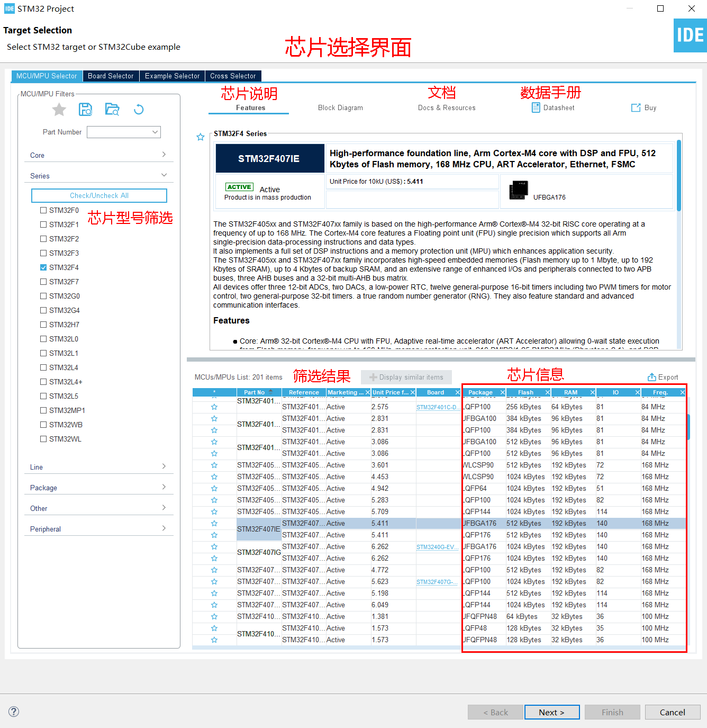Click the filter X on Package column header

pos(502,392)
